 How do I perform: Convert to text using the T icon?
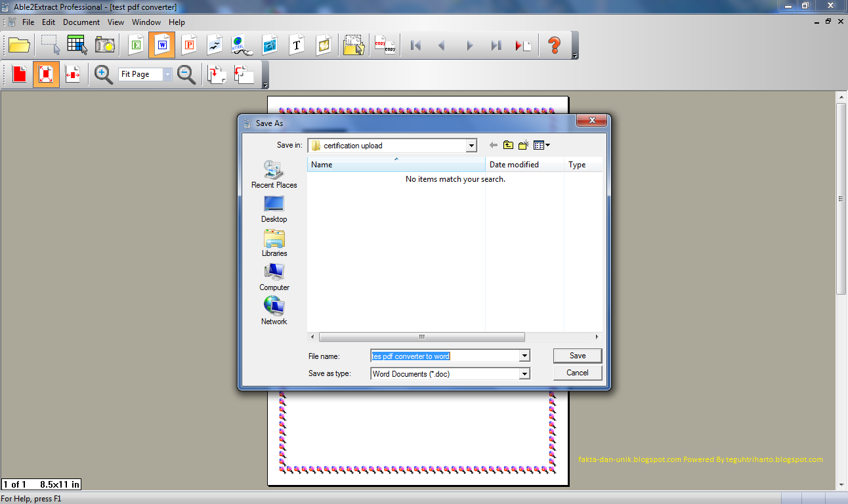297,45
